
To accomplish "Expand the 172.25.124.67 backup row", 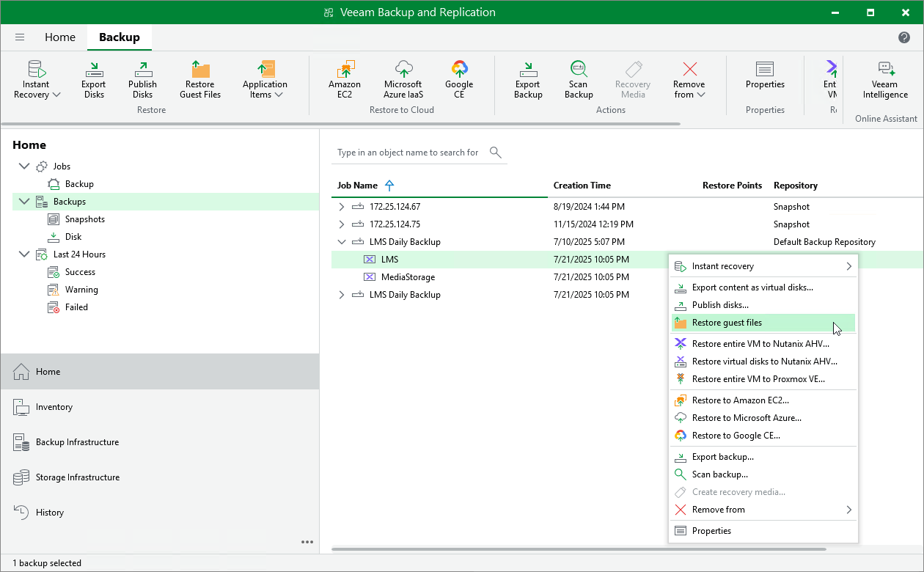I will (341, 207).
